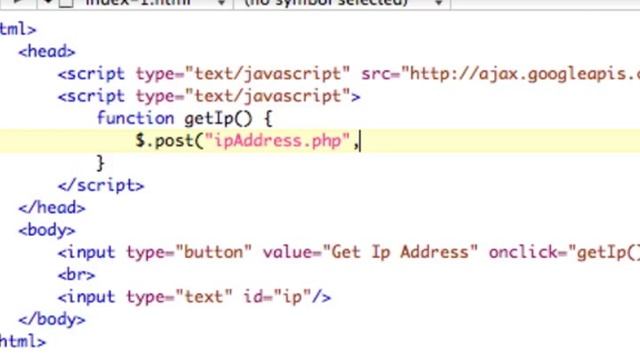This screenshot has height=360, width=640.
Task: Click the "function" keyword
Action: [136, 118]
